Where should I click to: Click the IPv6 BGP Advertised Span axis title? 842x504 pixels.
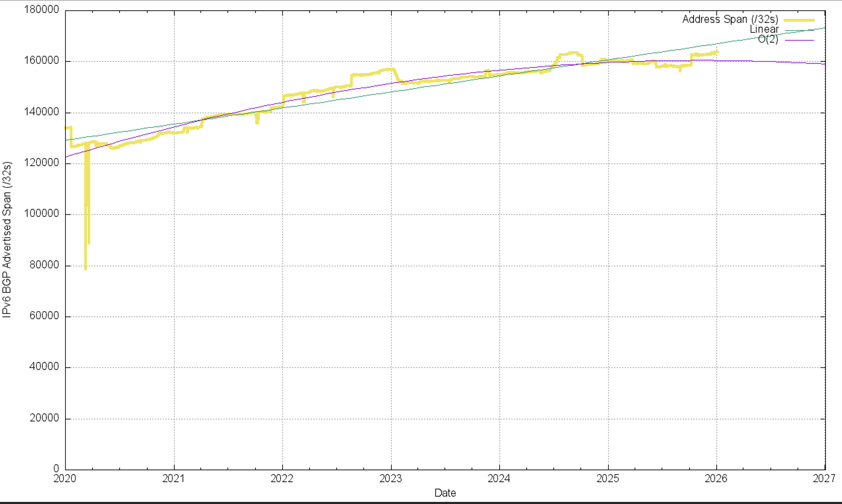tap(7, 239)
